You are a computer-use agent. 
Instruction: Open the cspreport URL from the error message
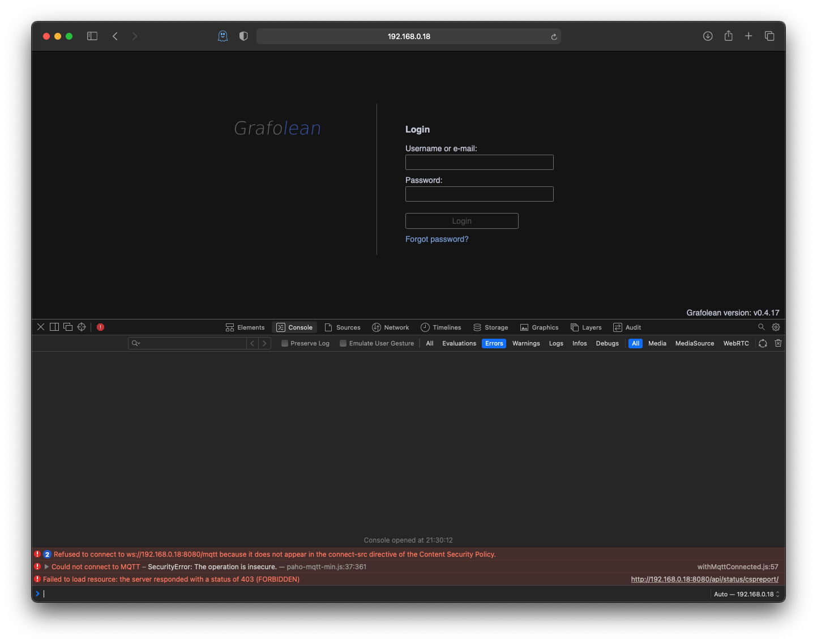704,579
